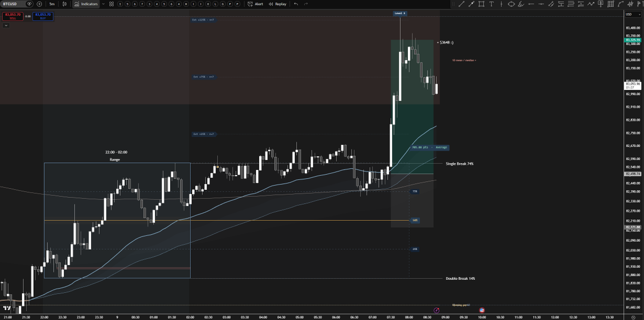Select the quick button labeled G
Screen dimensions: 644x320
pyautogui.click(x=222, y=4)
